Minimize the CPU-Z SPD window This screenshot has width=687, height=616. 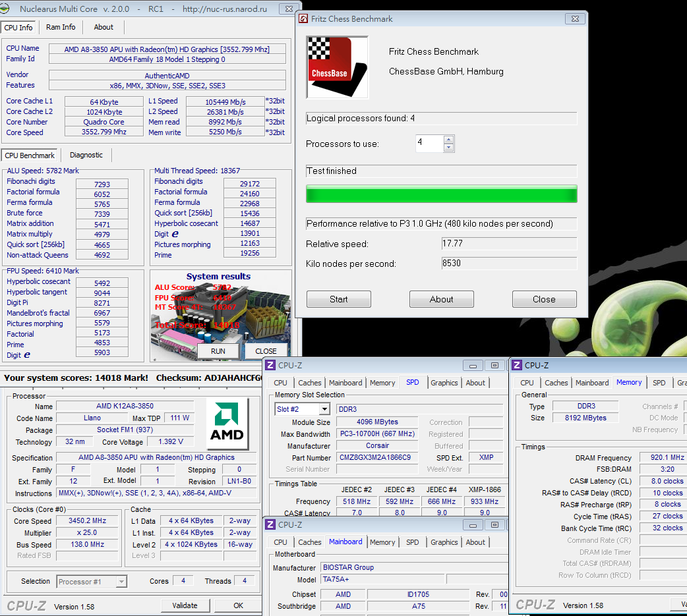(473, 366)
